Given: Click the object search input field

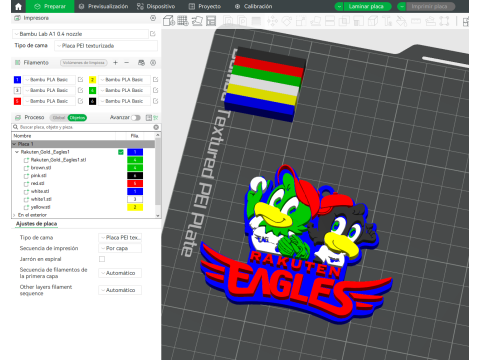Looking at the screenshot, I should point(85,127).
